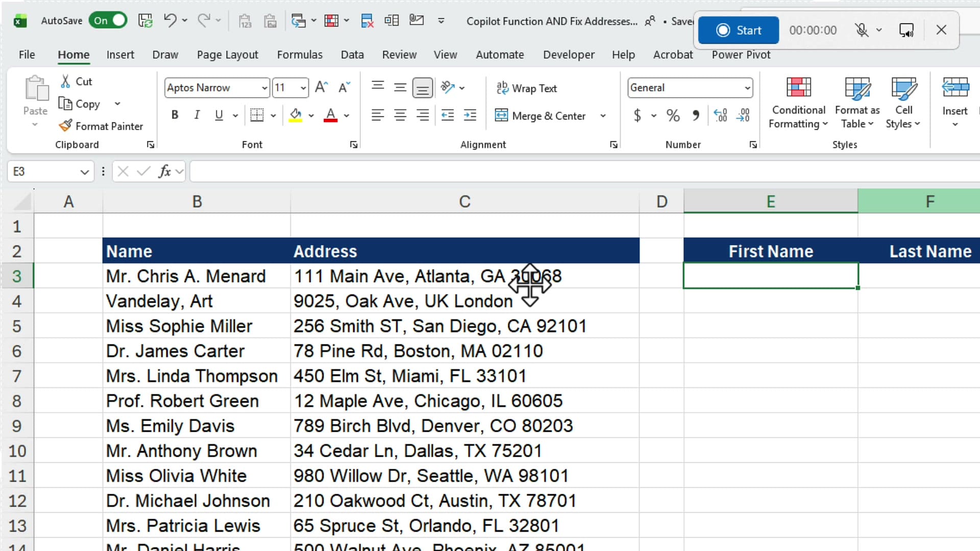The image size is (980, 551).
Task: Click Decrease Decimal icon
Action: tap(743, 115)
